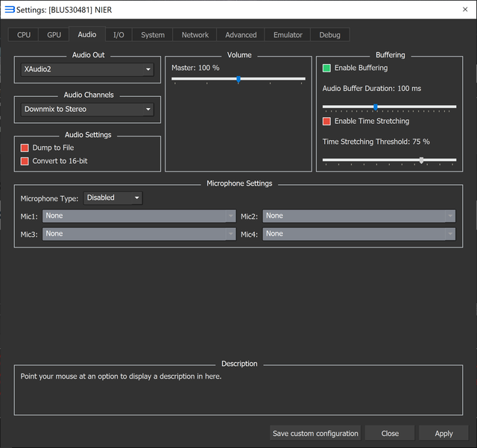Click the Close button
Image resolution: width=477 pixels, height=448 pixels.
click(390, 433)
